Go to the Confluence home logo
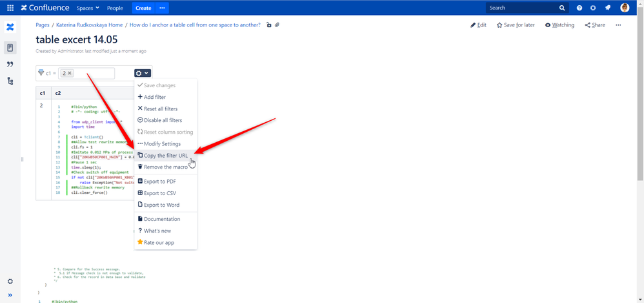 point(45,8)
